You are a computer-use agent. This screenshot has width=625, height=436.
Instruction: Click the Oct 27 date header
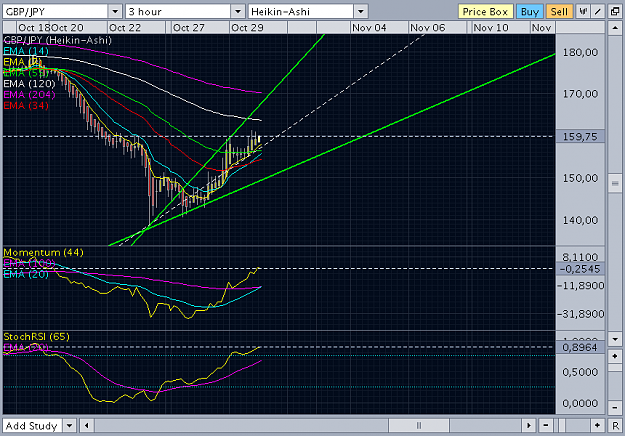click(x=189, y=27)
